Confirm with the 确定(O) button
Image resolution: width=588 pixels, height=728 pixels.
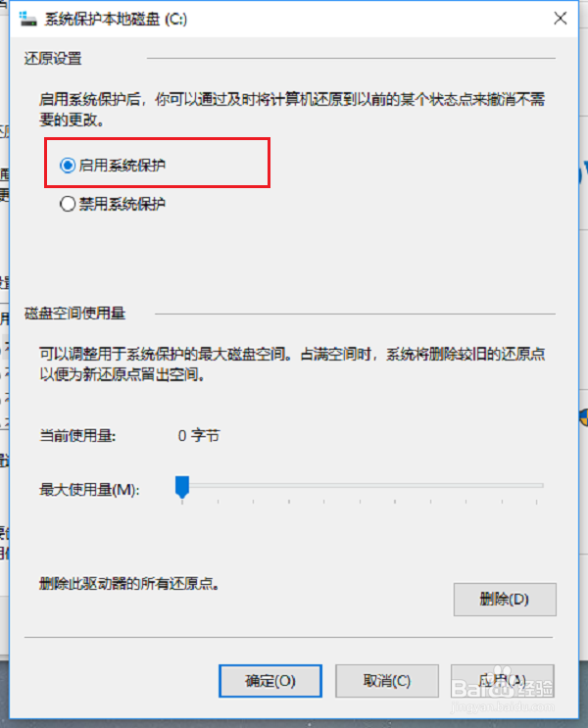tap(270, 681)
